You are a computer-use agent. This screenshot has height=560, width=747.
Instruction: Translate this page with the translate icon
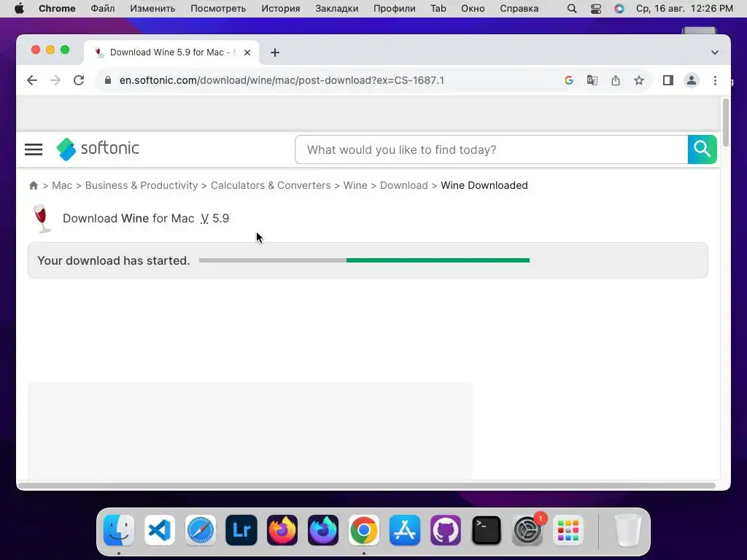pyautogui.click(x=592, y=80)
